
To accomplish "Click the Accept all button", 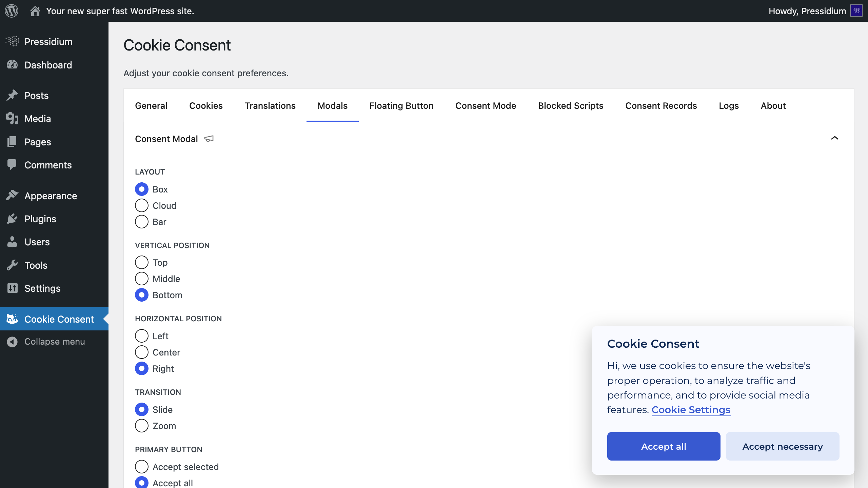I will [x=663, y=446].
